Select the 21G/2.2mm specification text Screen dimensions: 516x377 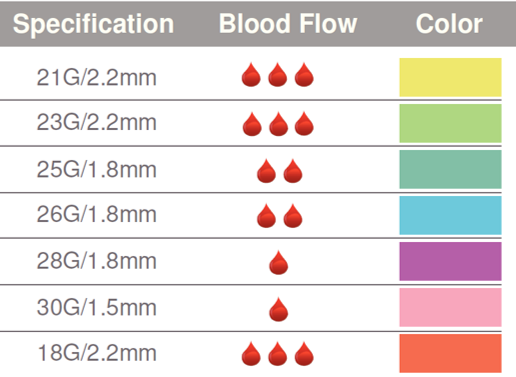(97, 77)
